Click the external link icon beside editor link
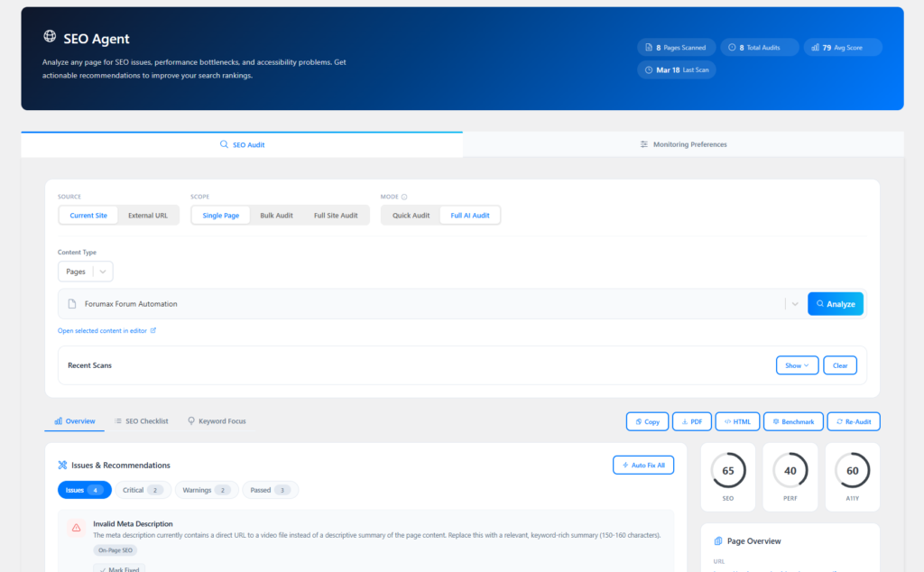 pos(153,330)
